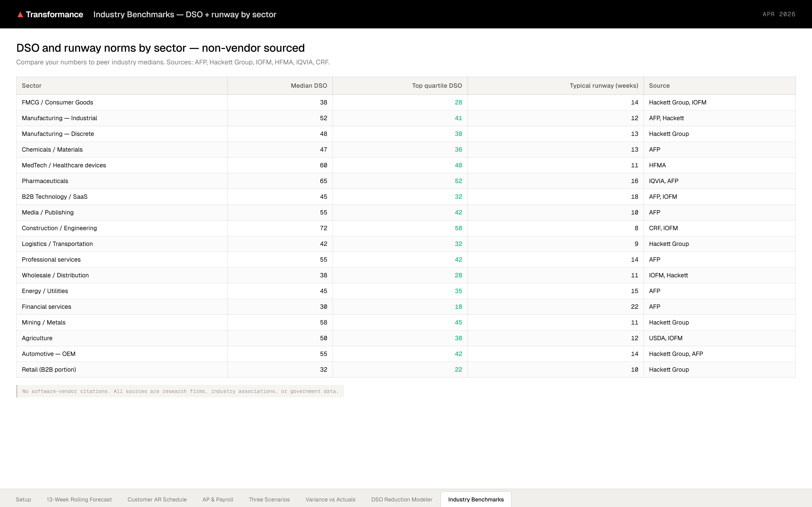Sort by Top quartile DSO header

pos(436,85)
